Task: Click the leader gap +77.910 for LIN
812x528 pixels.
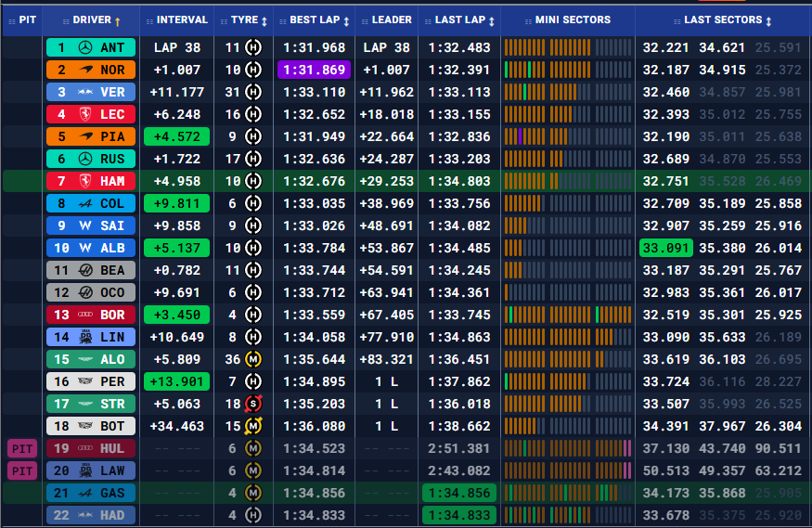Action: 387,337
